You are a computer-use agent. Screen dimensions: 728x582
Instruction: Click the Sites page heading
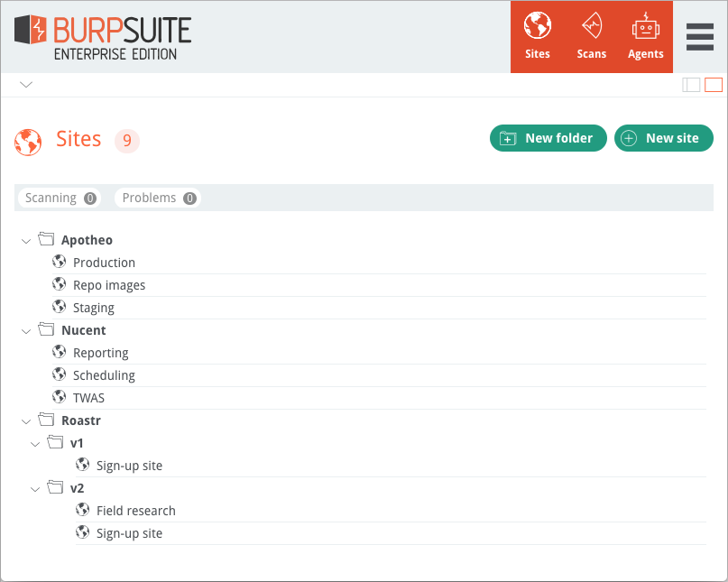(x=78, y=139)
